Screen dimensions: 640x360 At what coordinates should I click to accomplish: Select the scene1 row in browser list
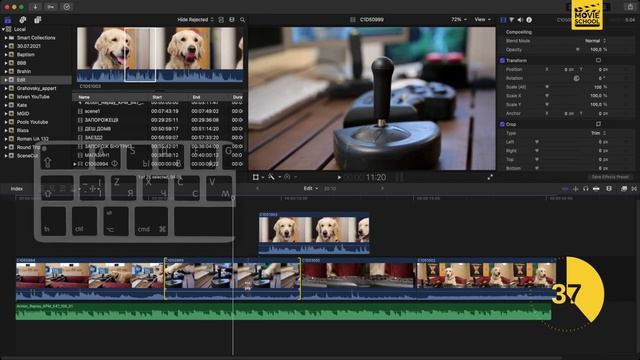click(159, 111)
